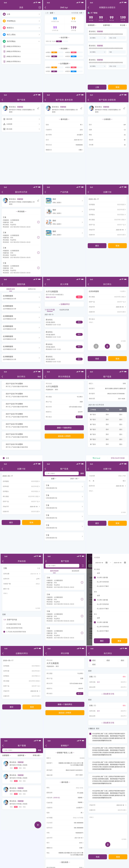Tap the edit pencil on 客户信息-基本信息 screen

tap(81, 108)
